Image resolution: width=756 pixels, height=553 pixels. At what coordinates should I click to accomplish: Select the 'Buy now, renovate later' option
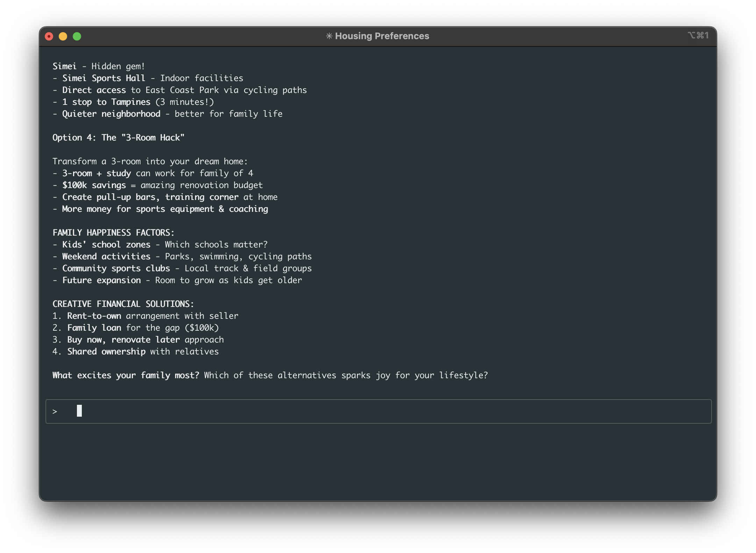[x=138, y=339]
